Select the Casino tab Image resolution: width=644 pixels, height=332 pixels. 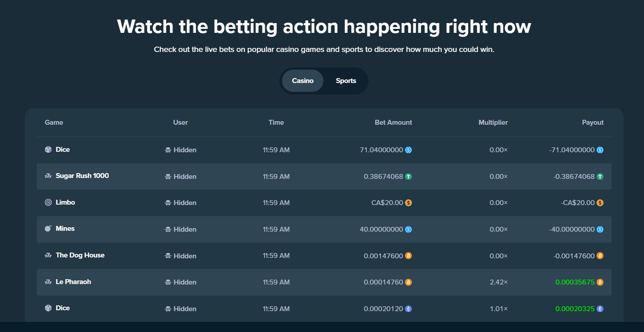coord(302,81)
